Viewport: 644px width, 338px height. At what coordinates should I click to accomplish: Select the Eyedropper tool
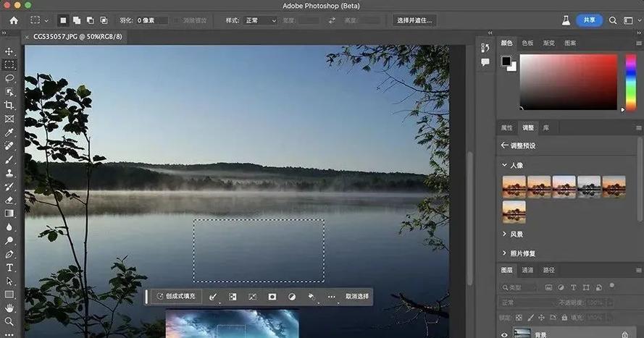point(9,132)
